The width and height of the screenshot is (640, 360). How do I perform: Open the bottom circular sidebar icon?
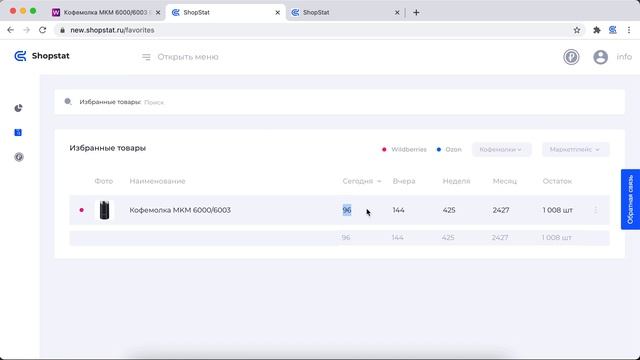[x=19, y=157]
